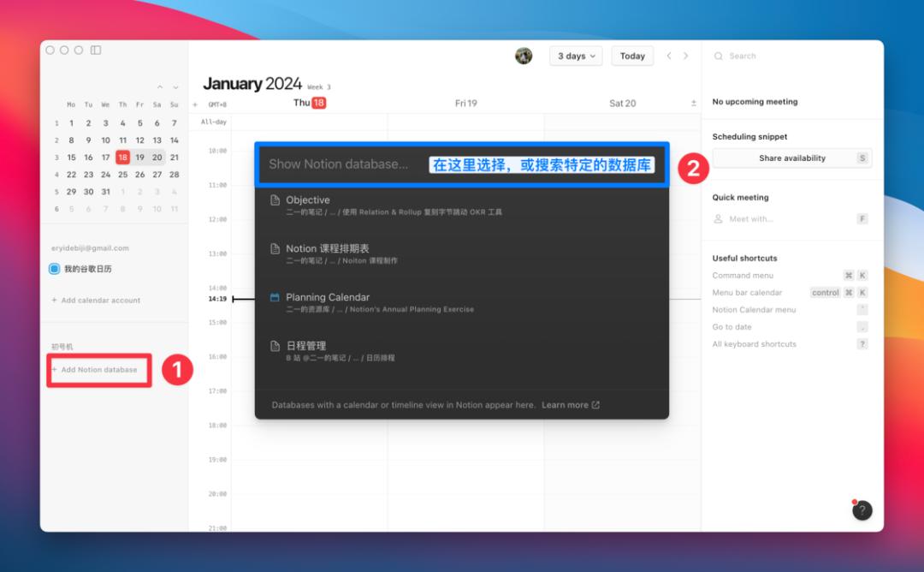Open All keyboard shortcuts
Screen dimensions: 924x572
click(x=790, y=343)
